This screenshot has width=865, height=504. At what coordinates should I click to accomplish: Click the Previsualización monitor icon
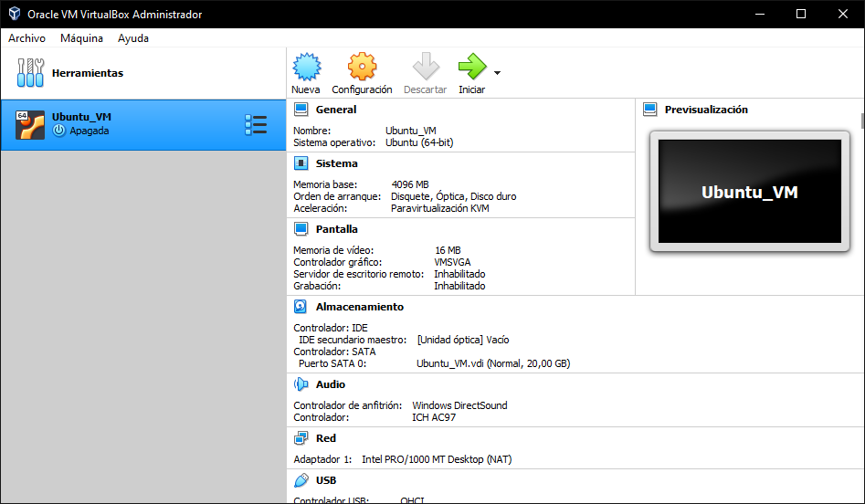(x=649, y=110)
